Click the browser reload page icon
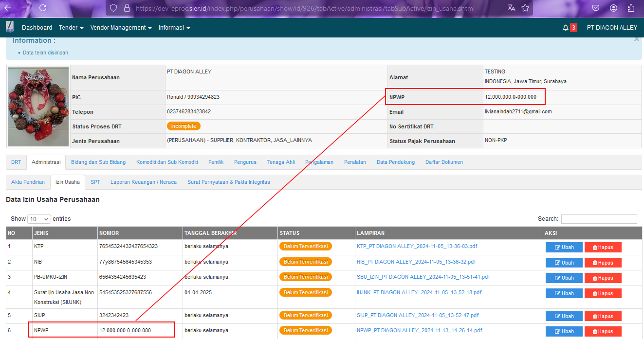Viewport: 644px width, 339px height. (43, 8)
